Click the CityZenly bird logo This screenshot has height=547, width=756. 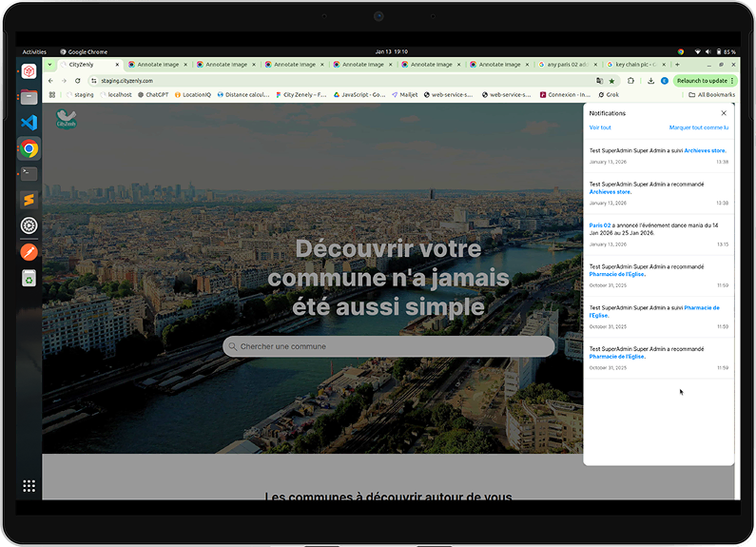pos(66,119)
